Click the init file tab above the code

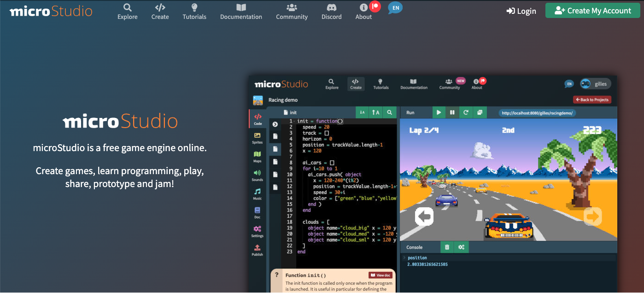coord(290,112)
